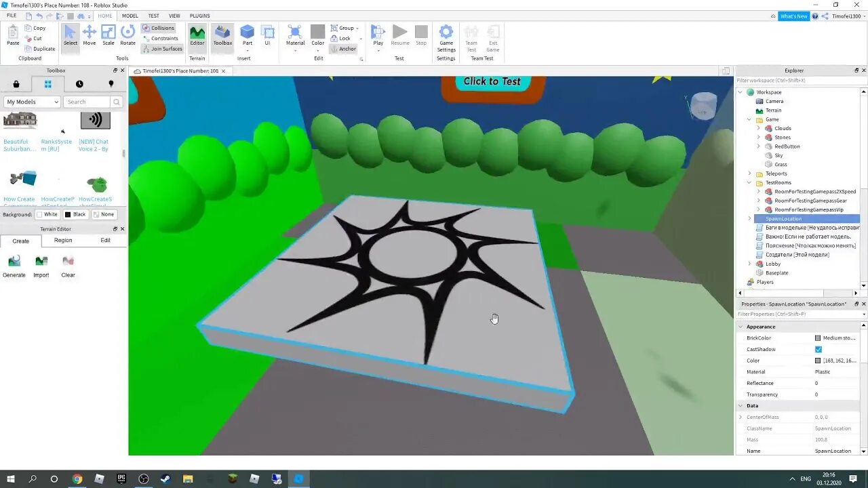Click the What's New button
868x488 pixels.
pos(793,16)
